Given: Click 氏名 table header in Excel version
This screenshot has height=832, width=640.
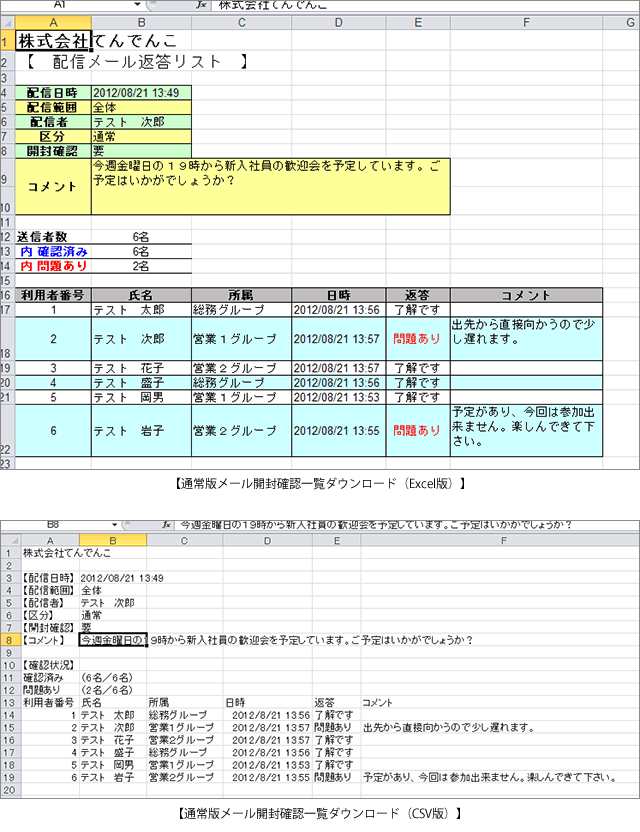Looking at the screenshot, I should coord(141,295).
